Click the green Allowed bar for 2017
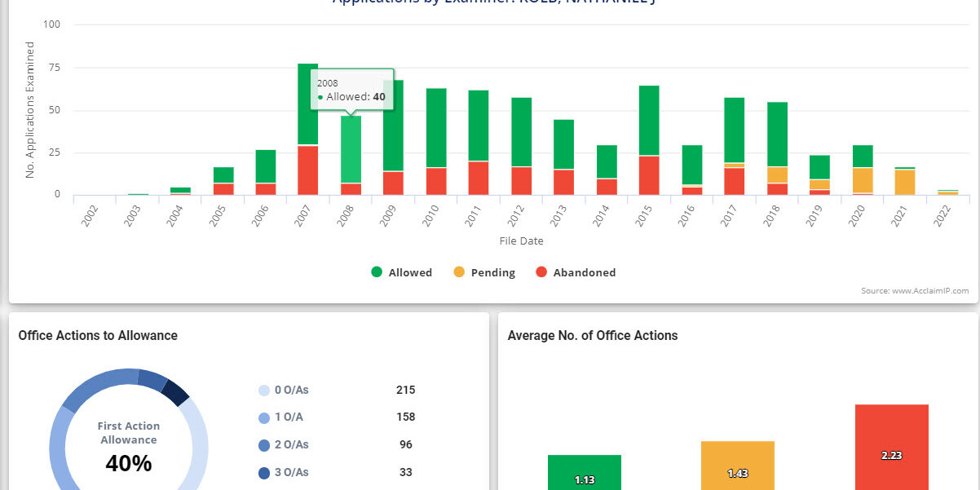This screenshot has width=980, height=490. point(735,130)
